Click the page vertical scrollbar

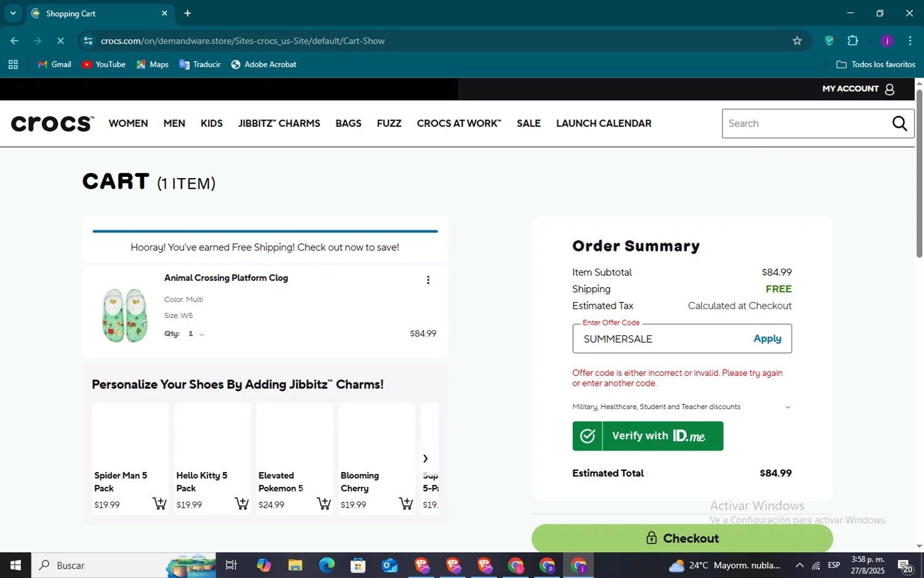click(x=919, y=173)
